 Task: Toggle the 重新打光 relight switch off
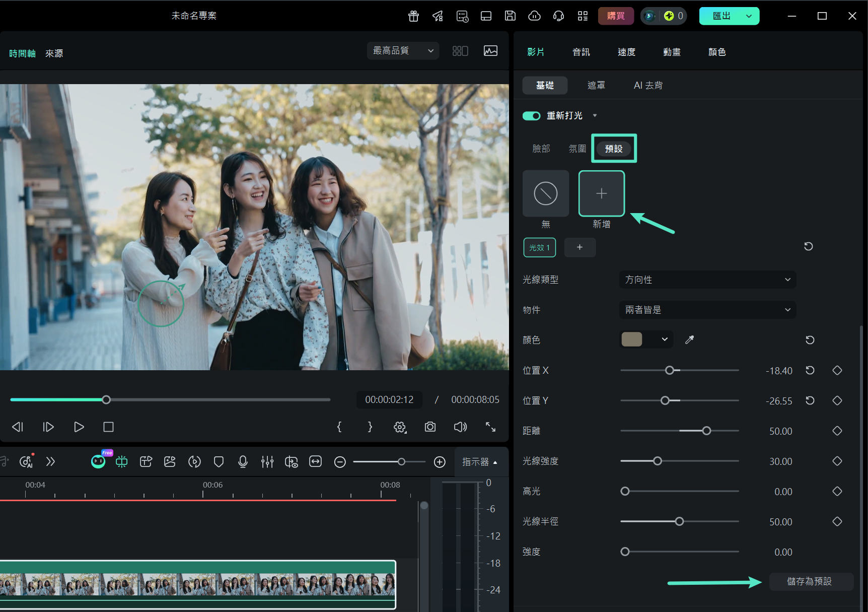[531, 116]
